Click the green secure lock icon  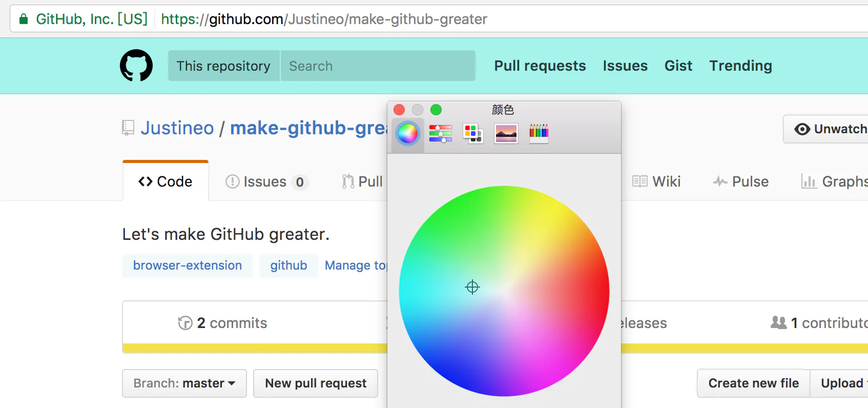click(24, 19)
